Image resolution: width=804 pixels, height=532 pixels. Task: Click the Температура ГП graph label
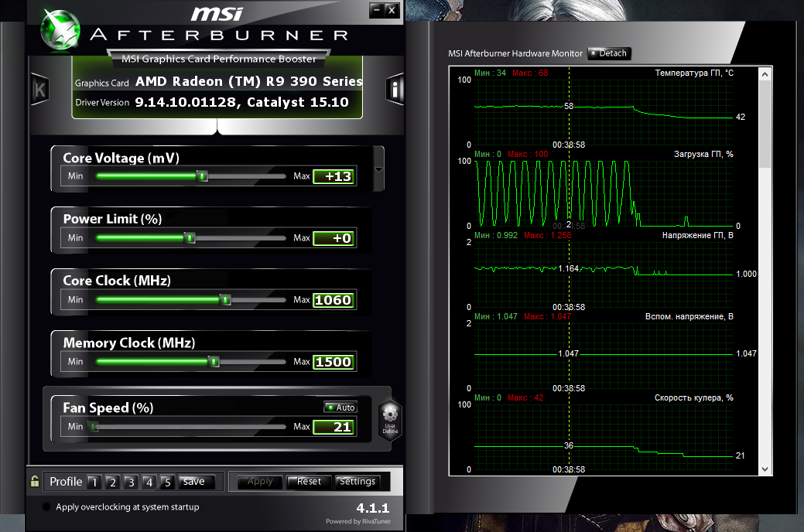click(694, 73)
